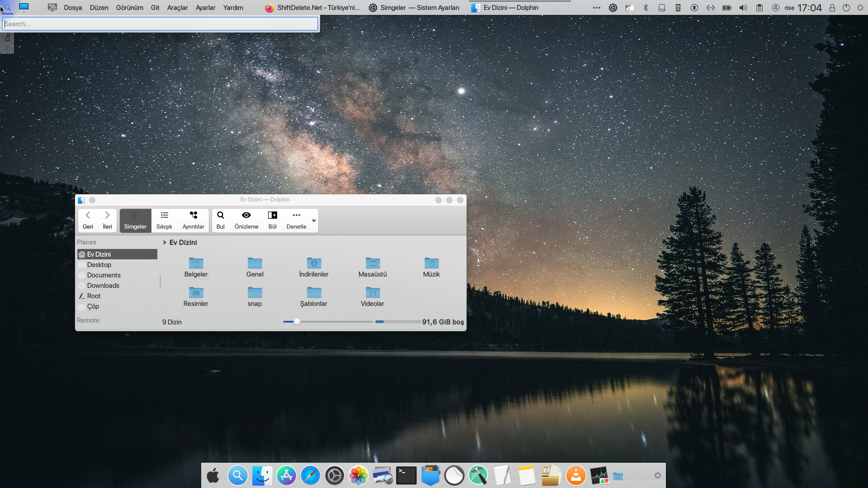Open the Denetle control menu
868x488 pixels.
click(296, 220)
